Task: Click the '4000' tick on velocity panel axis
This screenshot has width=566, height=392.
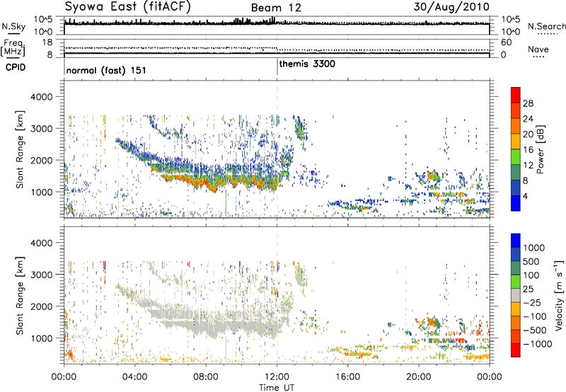Action: (x=41, y=243)
